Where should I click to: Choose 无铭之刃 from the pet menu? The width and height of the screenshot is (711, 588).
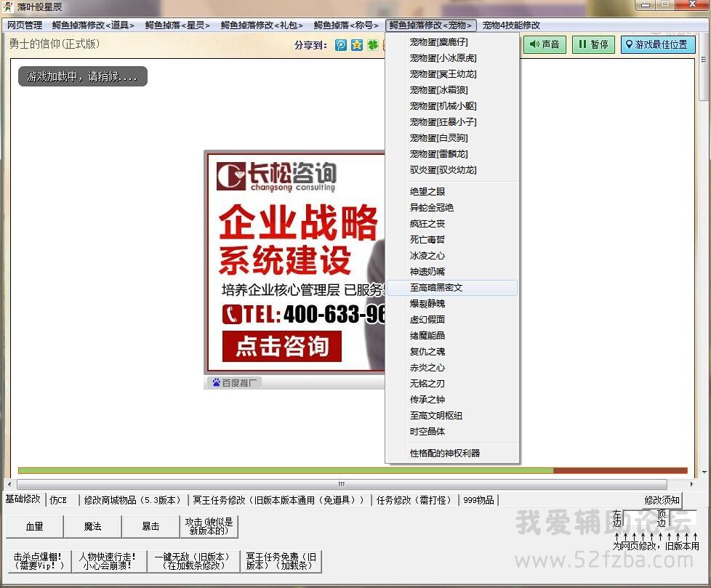[x=451, y=383]
